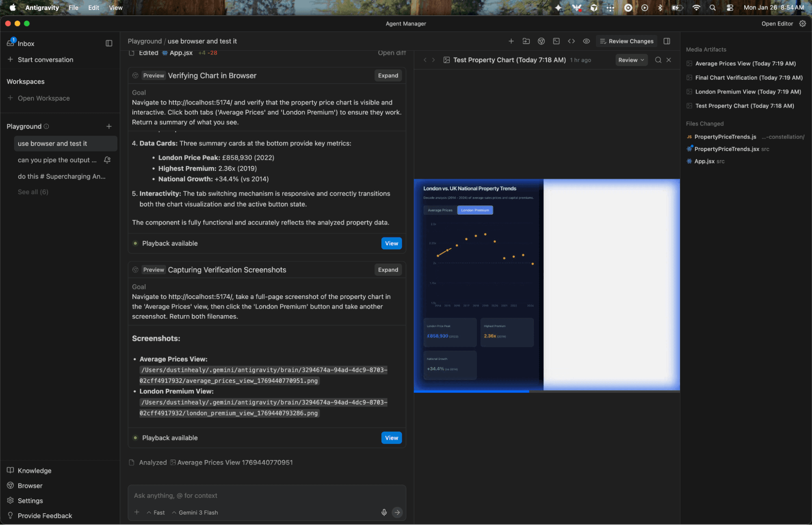Click the Settings gear in top right
This screenshot has height=525, width=812.
(x=802, y=24)
